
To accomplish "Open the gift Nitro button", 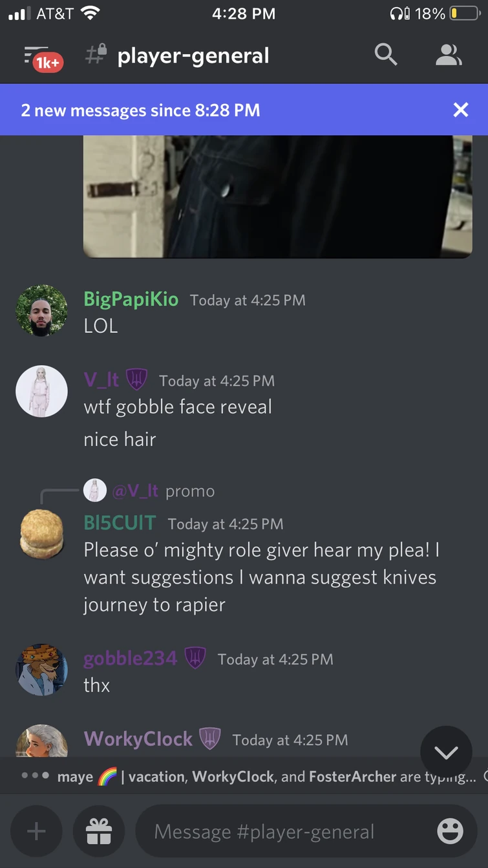I will point(99,831).
